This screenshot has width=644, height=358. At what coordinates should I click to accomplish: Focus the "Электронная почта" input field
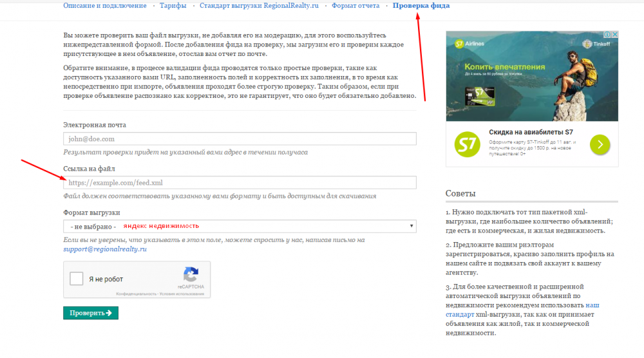240,138
